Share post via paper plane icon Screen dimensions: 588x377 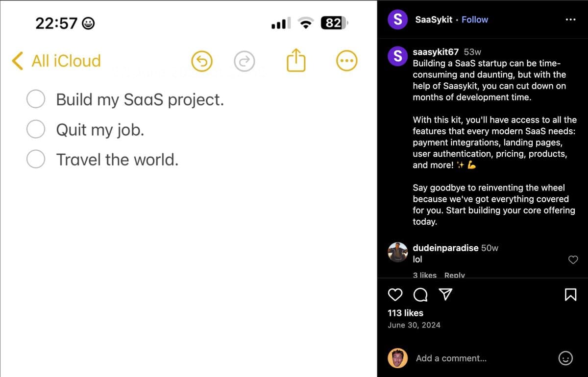click(445, 294)
